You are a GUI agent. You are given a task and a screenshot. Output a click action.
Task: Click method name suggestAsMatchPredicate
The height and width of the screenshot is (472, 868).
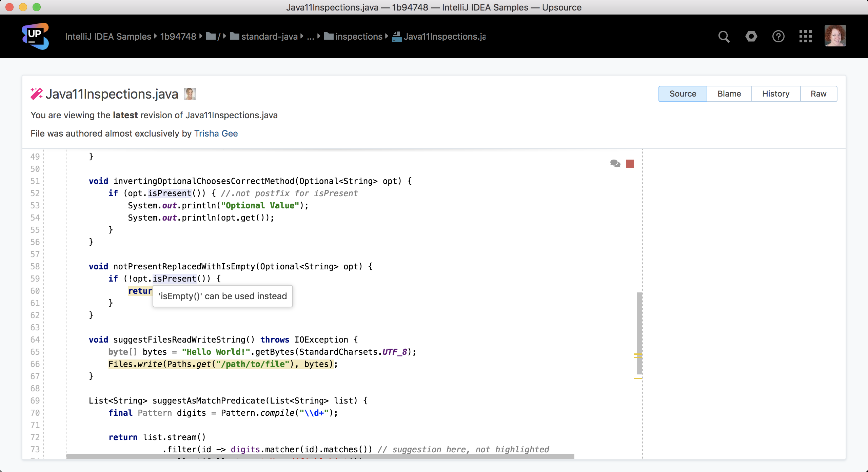point(209,401)
